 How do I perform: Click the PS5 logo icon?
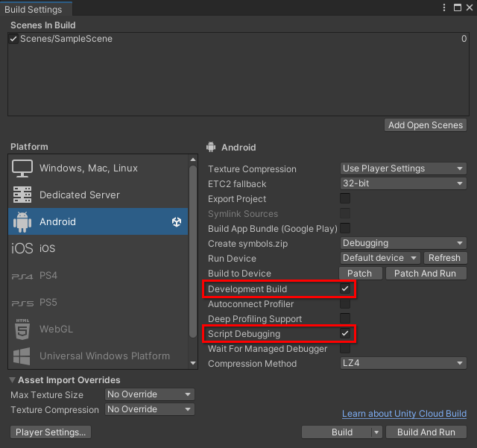pyautogui.click(x=22, y=303)
